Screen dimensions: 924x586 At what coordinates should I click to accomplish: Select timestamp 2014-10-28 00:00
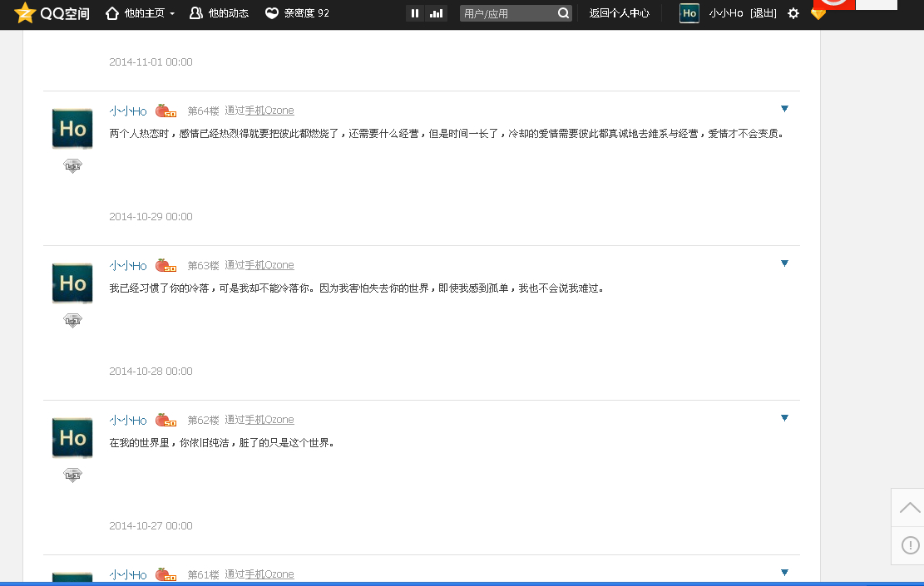point(151,371)
